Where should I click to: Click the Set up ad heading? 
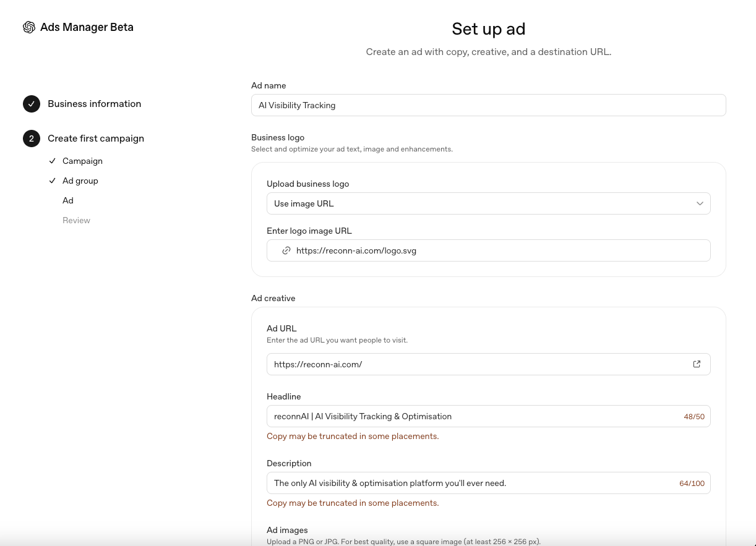[489, 29]
